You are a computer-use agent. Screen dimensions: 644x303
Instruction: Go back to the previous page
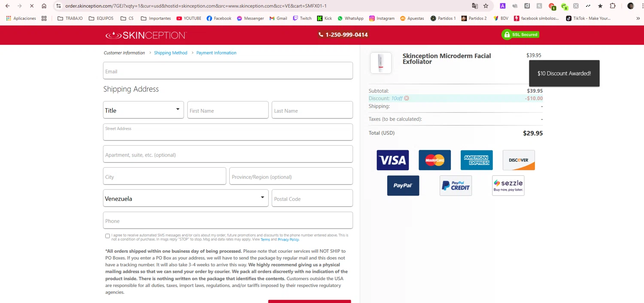tap(7, 6)
